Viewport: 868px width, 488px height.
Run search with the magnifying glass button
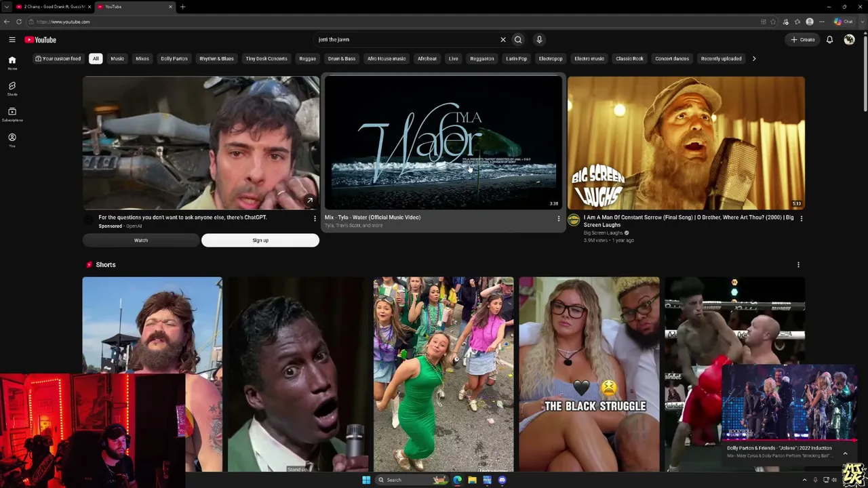[x=518, y=40]
